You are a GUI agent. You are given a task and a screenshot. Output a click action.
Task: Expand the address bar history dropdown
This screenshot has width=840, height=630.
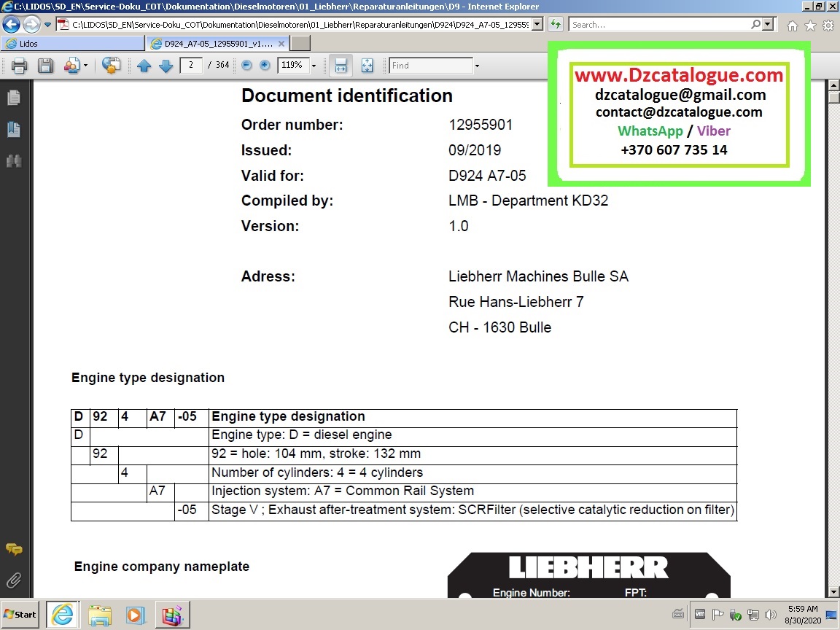[x=538, y=24]
